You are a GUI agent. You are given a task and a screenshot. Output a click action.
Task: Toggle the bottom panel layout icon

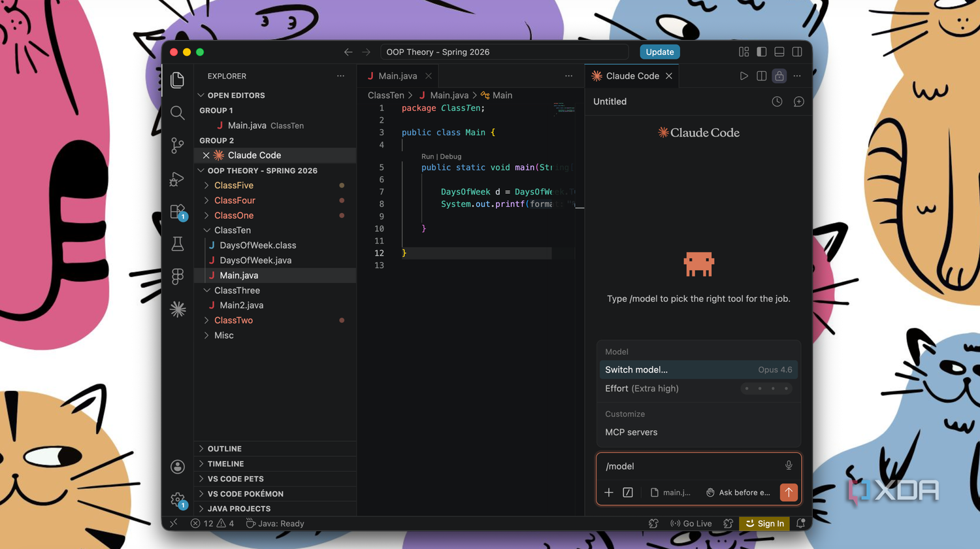click(779, 52)
